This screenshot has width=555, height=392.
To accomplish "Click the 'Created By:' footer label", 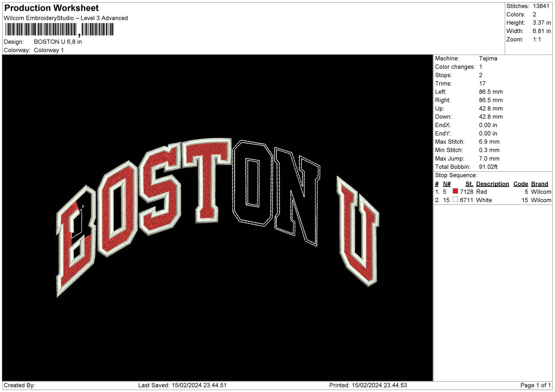I will tap(19, 385).
